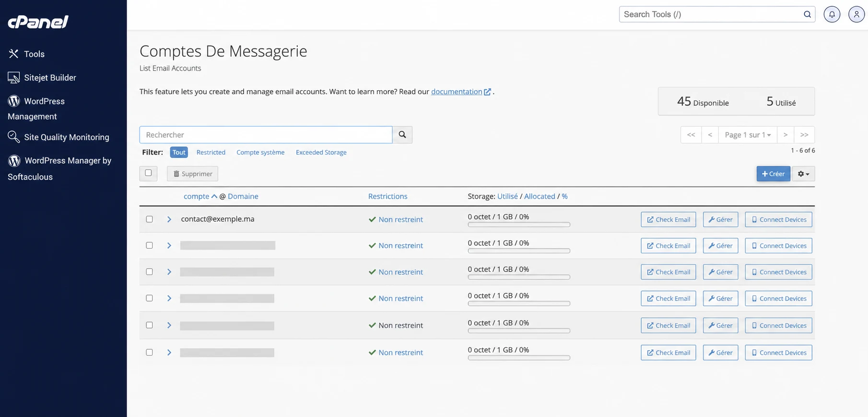868x417 pixels.
Task: Click the notifications bell icon
Action: (x=832, y=14)
